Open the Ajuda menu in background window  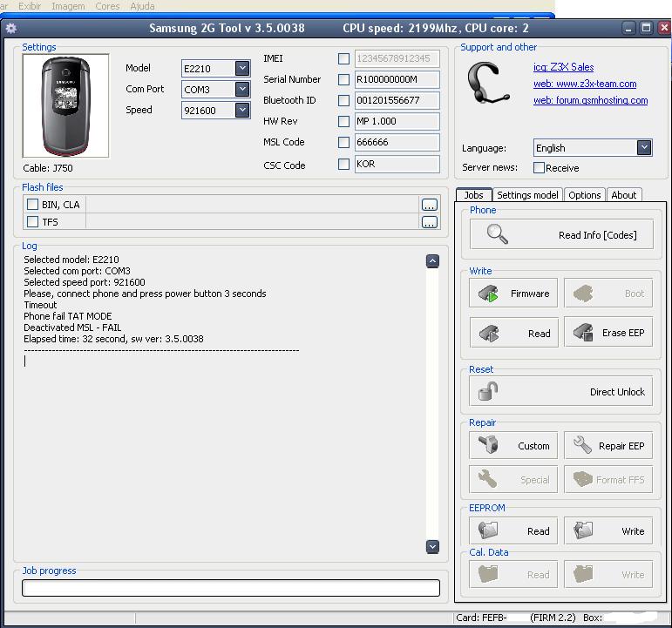(x=142, y=6)
